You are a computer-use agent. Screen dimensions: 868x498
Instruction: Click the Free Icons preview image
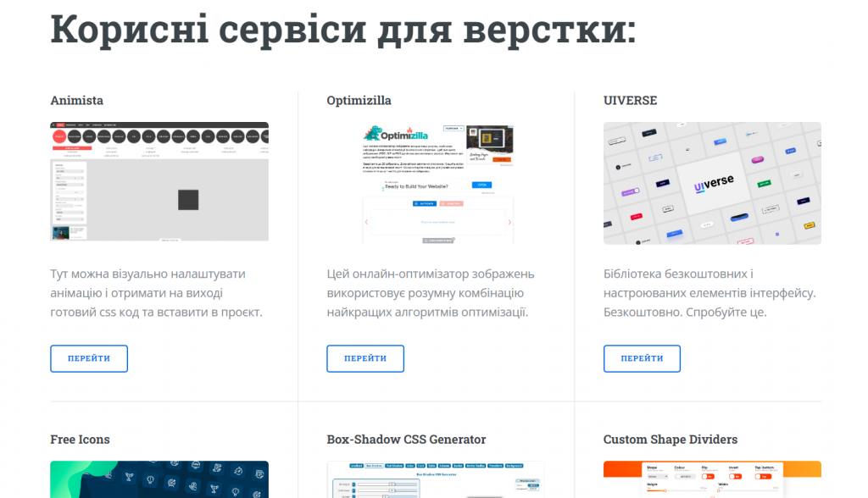click(x=159, y=479)
